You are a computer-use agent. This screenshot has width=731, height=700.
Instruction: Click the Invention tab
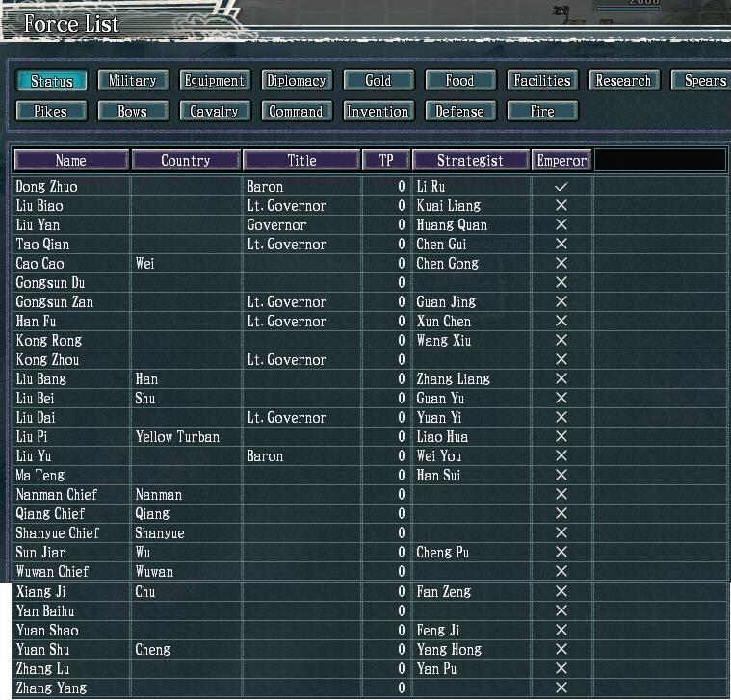click(x=378, y=112)
